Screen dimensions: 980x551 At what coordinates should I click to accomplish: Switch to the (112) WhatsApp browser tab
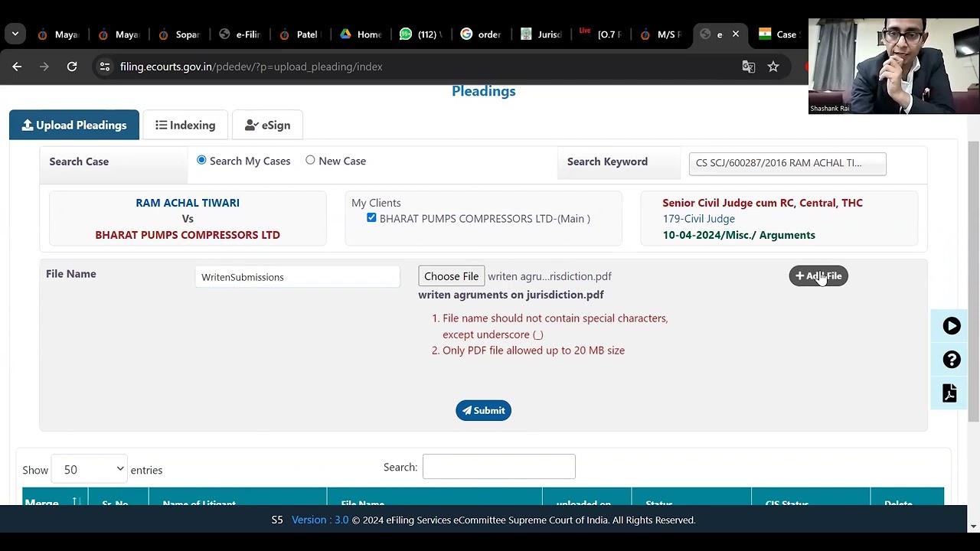420,34
